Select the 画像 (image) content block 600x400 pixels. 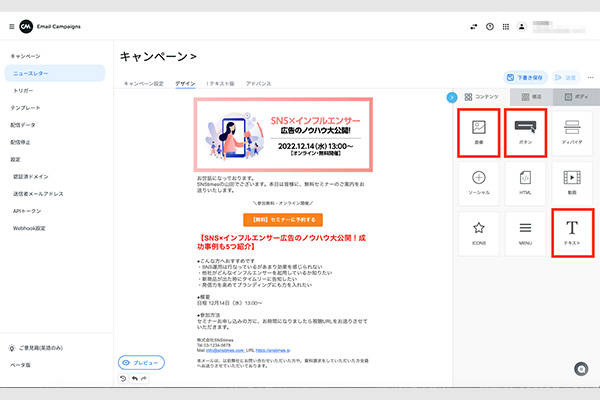[x=478, y=133]
